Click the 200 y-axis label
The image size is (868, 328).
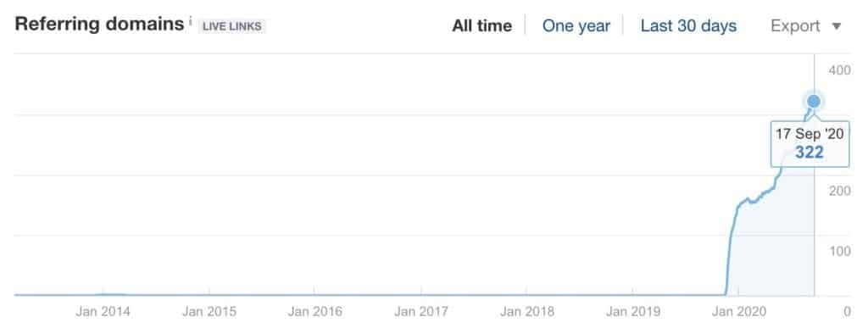839,191
